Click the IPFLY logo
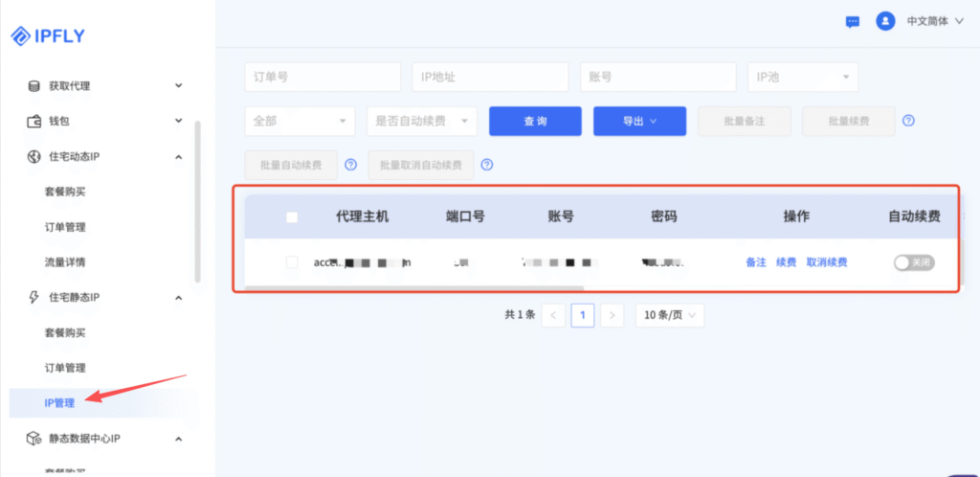The height and width of the screenshot is (477, 980). click(48, 36)
